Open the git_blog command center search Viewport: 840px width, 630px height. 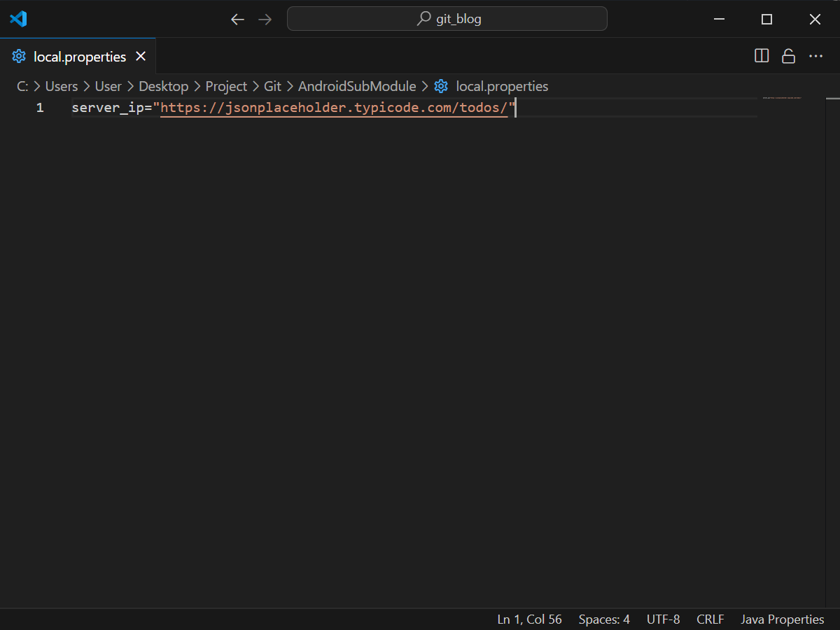pyautogui.click(x=447, y=19)
